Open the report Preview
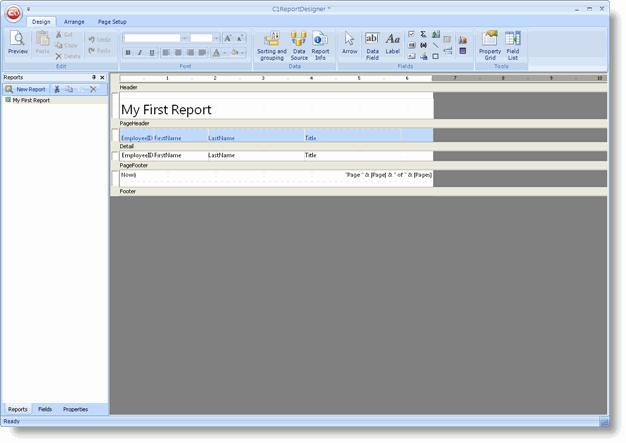Viewport: 626px width, 443px height. [x=17, y=43]
